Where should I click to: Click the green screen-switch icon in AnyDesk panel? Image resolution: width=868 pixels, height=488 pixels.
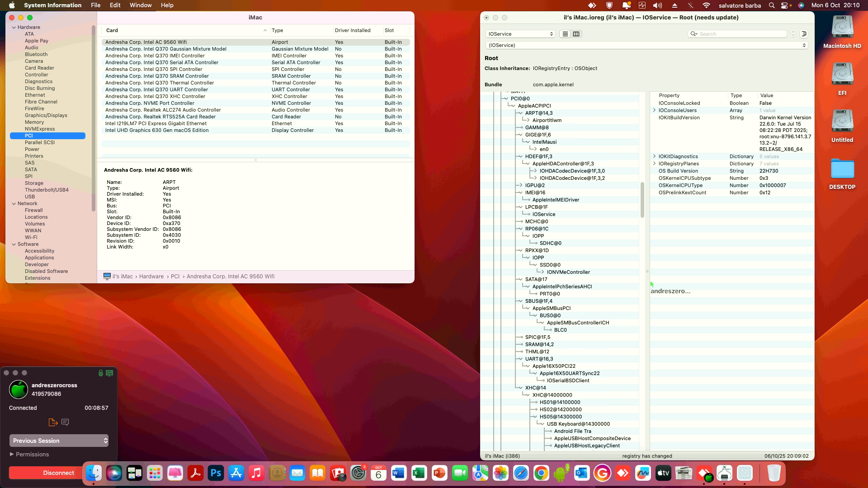click(109, 373)
